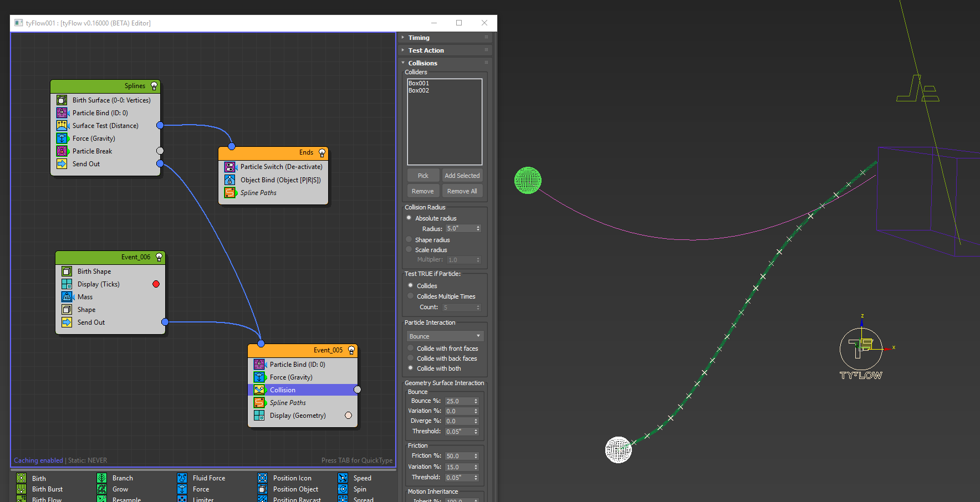Click the Mass operator icon
980x502 pixels.
(x=67, y=297)
